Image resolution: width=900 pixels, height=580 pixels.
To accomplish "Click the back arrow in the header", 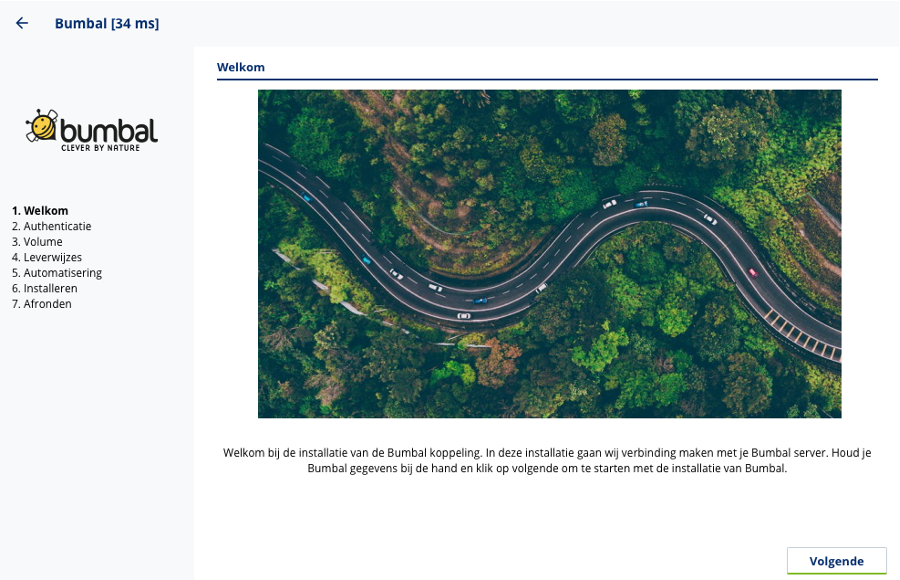I will 22,23.
